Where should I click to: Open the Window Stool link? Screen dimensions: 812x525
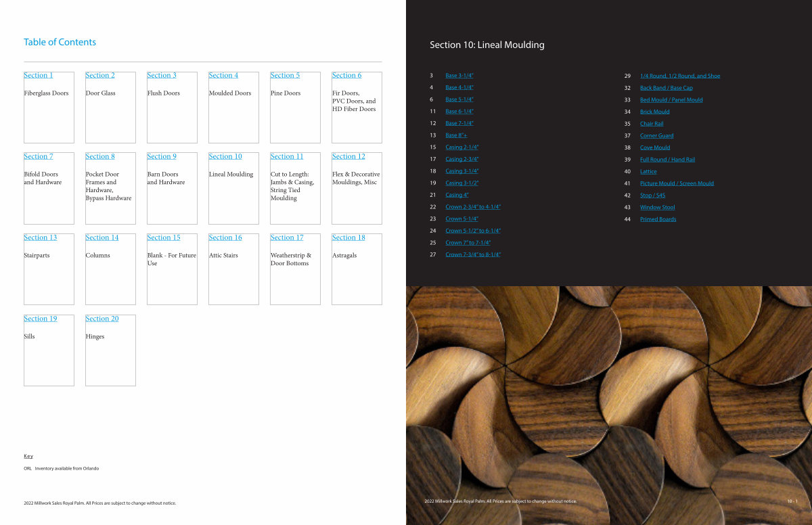coord(657,208)
